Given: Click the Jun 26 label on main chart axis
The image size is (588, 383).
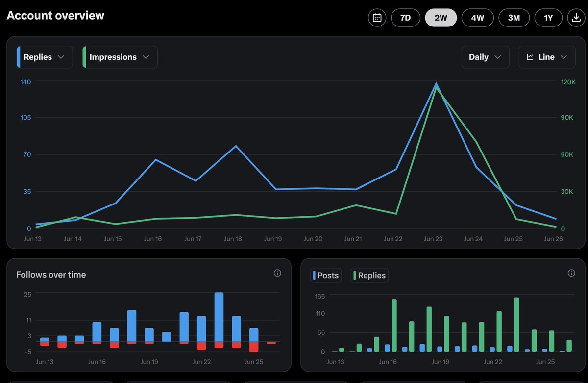Looking at the screenshot, I should click(x=553, y=239).
